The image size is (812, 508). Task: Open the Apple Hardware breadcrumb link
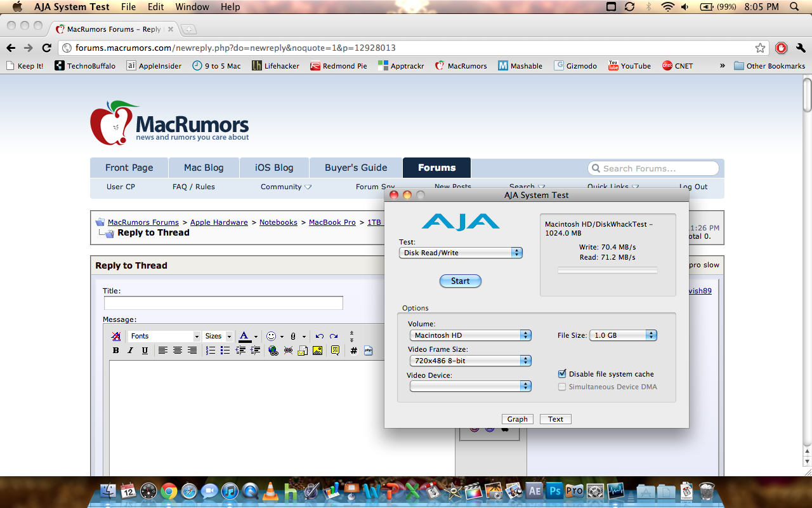(x=219, y=222)
